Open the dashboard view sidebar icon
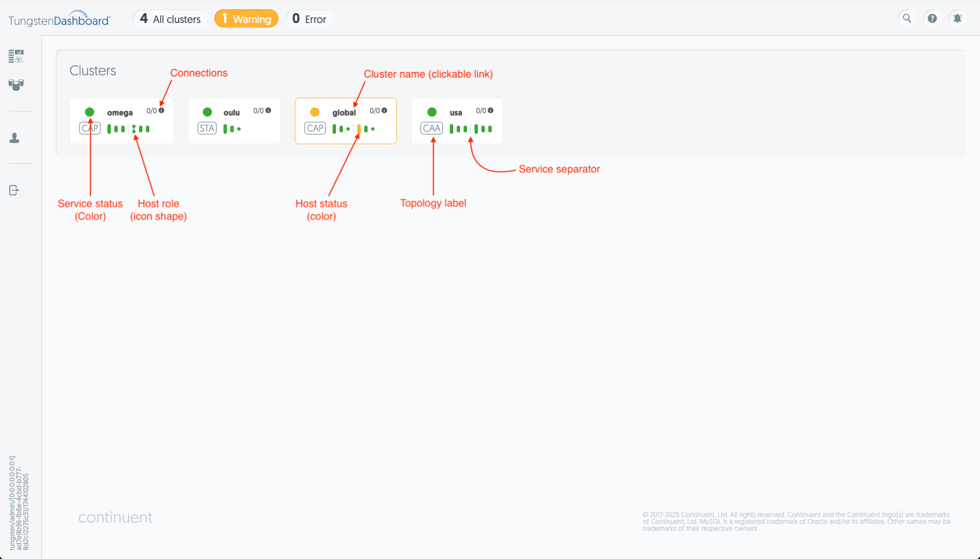The image size is (980, 559). tap(16, 56)
